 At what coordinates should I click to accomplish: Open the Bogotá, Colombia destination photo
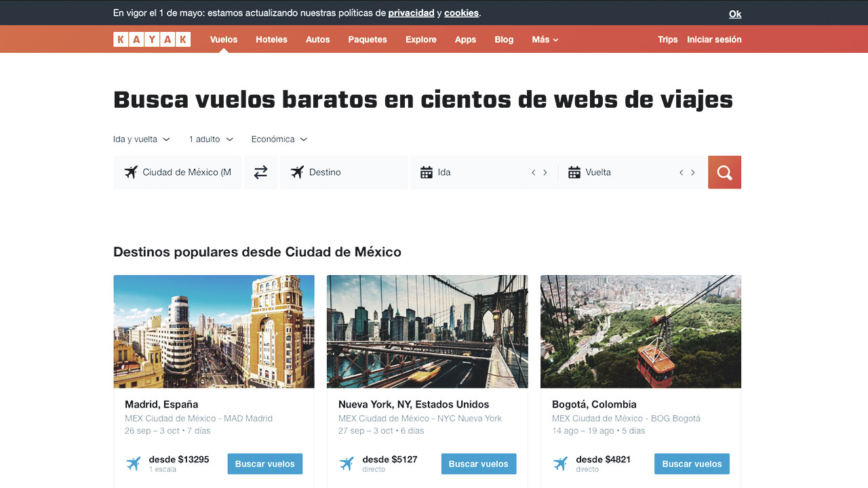tap(640, 331)
